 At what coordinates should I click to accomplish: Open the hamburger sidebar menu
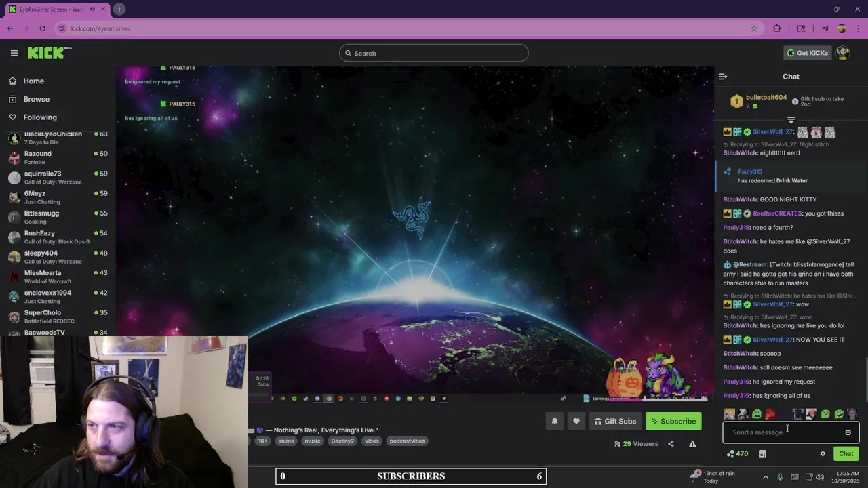[14, 53]
